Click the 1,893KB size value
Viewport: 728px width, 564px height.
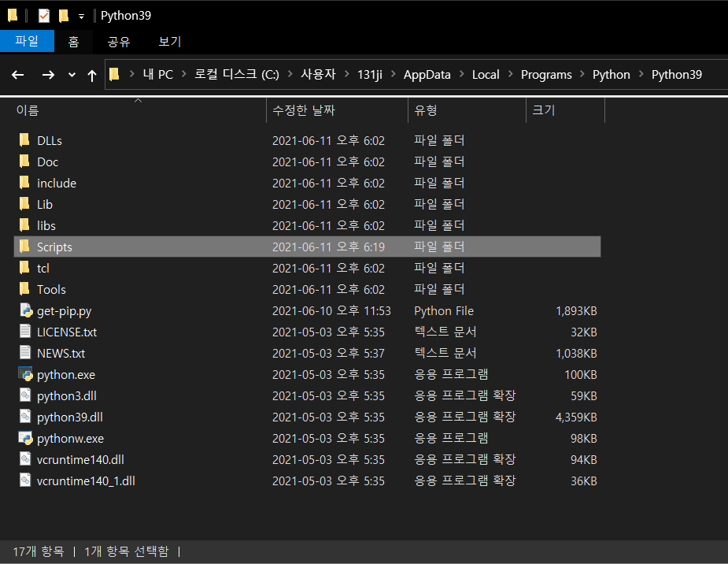pos(576,311)
